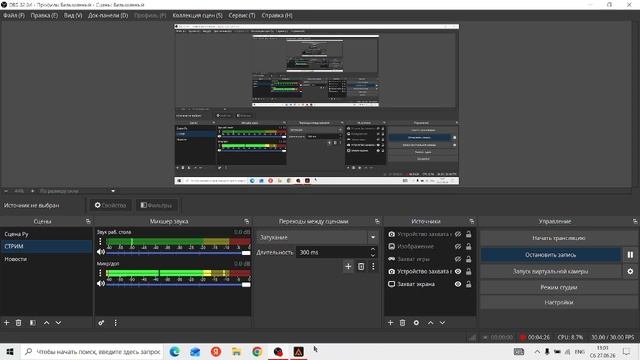This screenshot has height=360, width=640.
Task: Add a configurable transition with plus icon
Action: [x=348, y=267]
